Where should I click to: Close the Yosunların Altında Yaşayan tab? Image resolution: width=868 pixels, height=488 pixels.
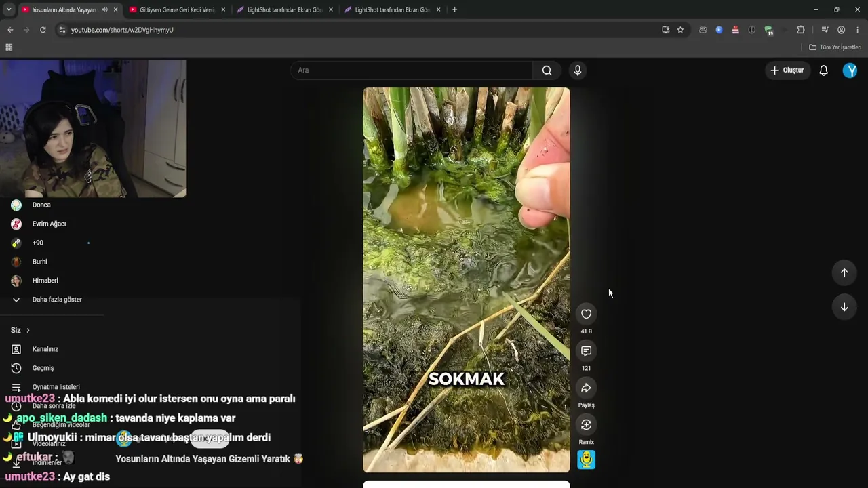pos(116,9)
